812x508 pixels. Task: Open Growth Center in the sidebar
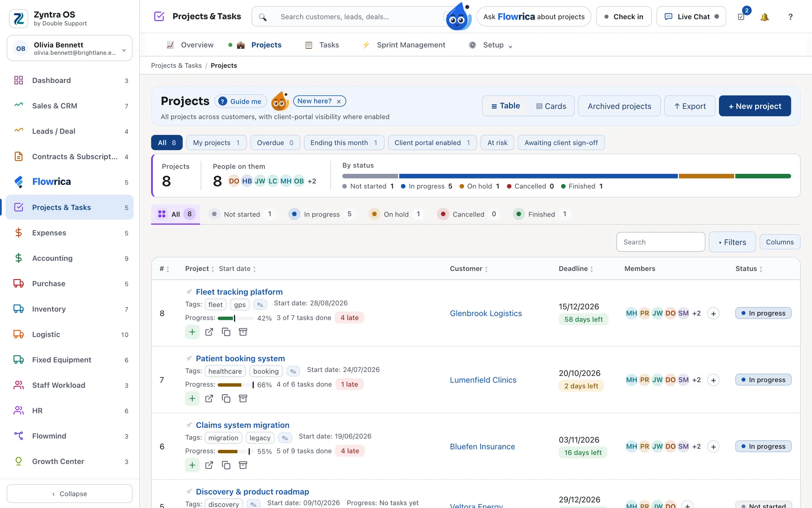coord(70,462)
